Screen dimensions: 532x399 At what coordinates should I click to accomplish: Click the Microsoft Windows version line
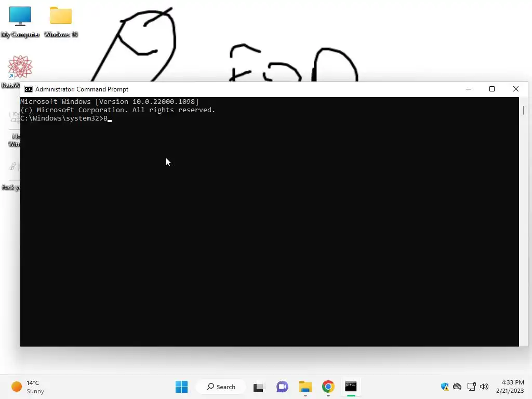click(x=110, y=101)
